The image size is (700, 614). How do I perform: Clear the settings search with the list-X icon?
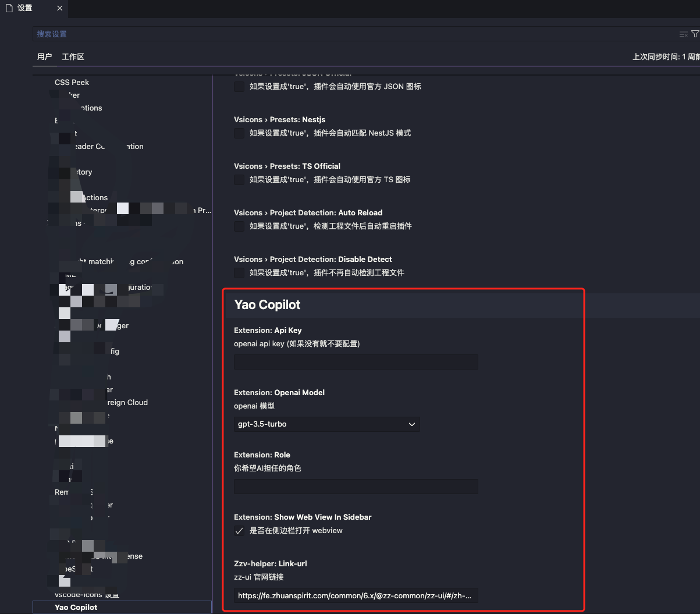[684, 34]
